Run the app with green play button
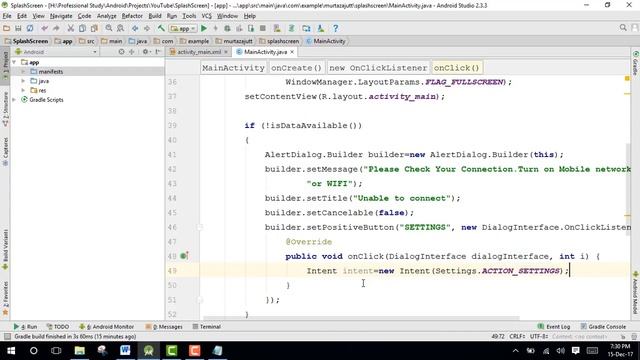Screen dimensions: 640x360 pos(204,28)
